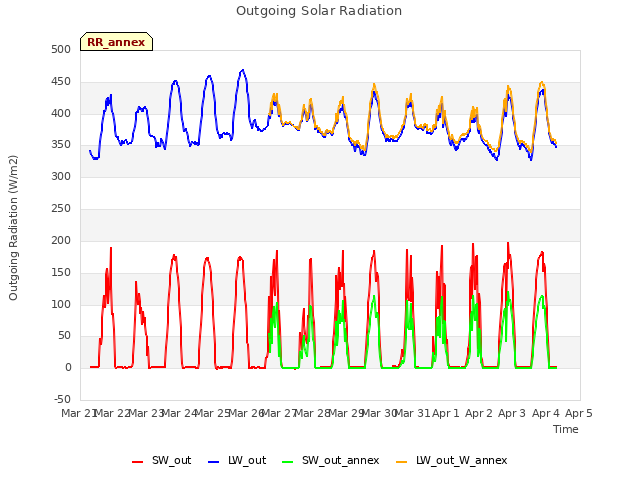Click the Apr 5 x-axis date label
The image size is (640, 480).
pyautogui.click(x=579, y=413)
